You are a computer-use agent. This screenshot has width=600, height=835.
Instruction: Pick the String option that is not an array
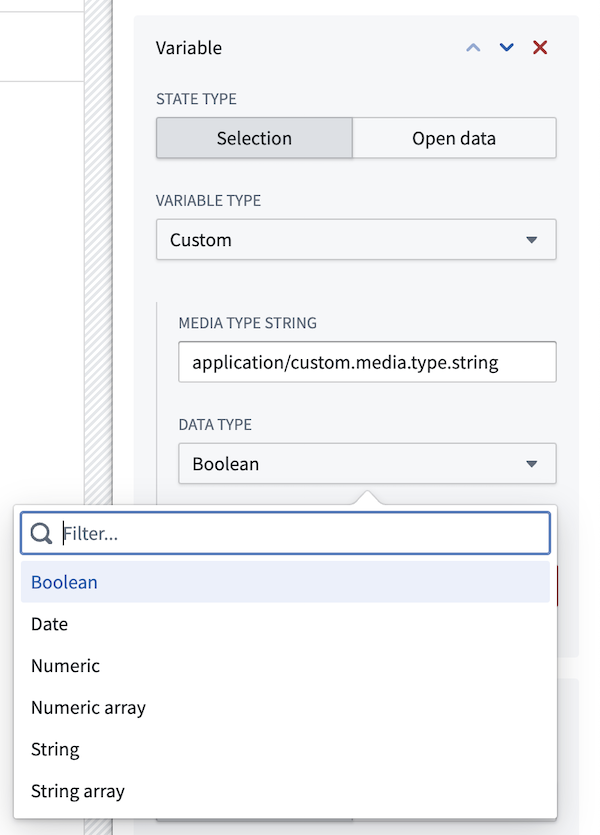[285, 749]
